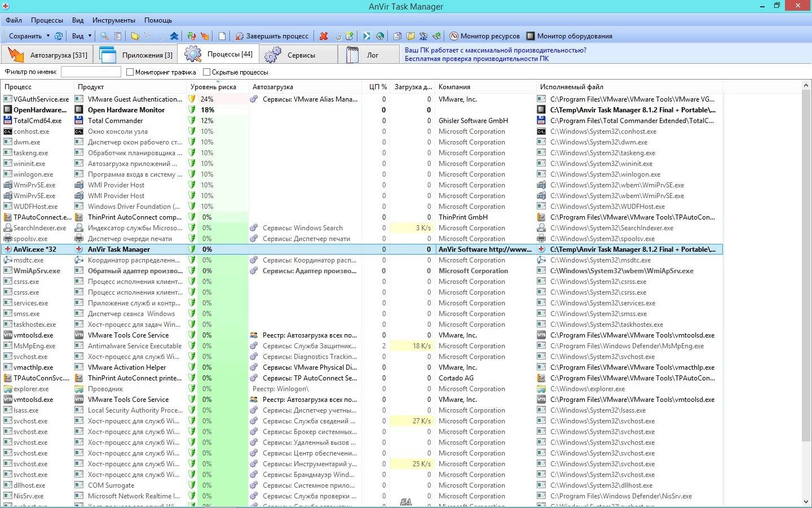Click the export arrow icon after red X
The height and width of the screenshot is (508, 812).
tap(350, 36)
